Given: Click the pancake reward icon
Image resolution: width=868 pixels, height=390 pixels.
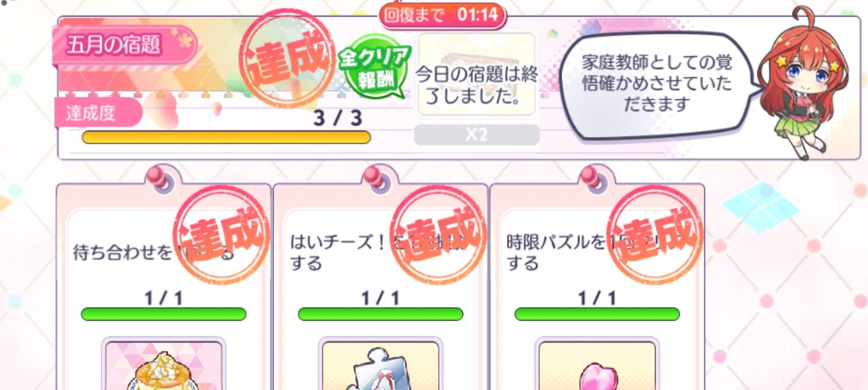Looking at the screenshot, I should [x=164, y=365].
